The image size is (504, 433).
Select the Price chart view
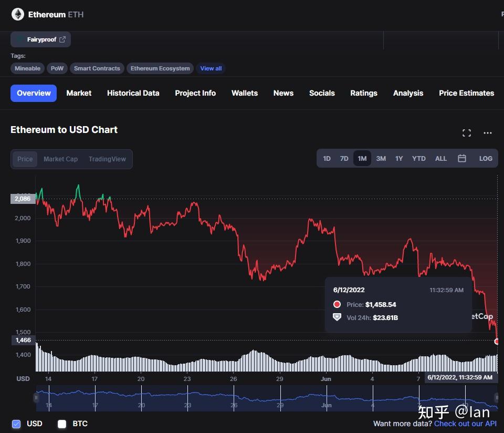25,159
